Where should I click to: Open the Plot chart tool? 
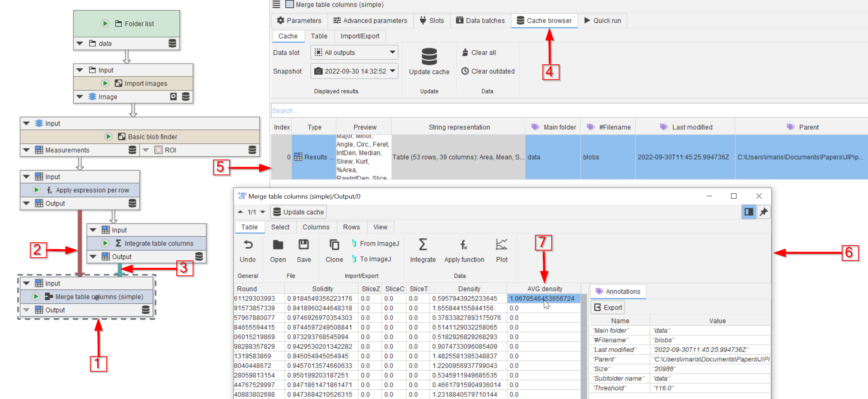[x=501, y=244]
